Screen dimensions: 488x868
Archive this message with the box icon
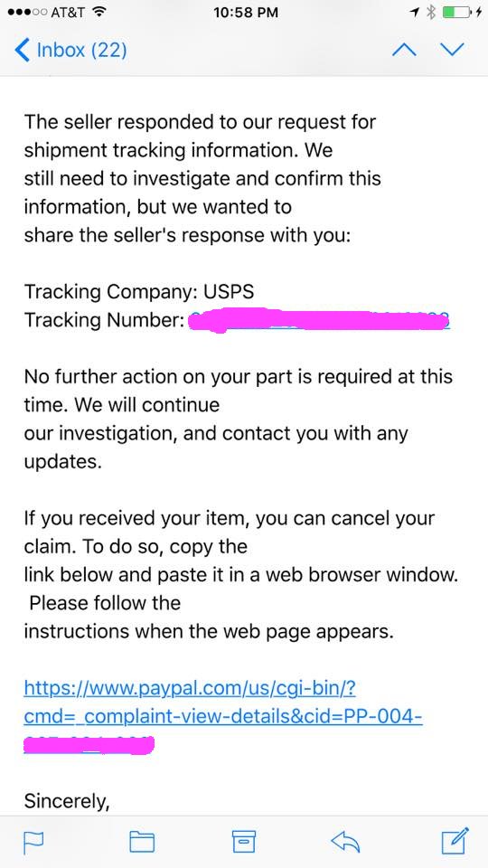pyautogui.click(x=243, y=842)
